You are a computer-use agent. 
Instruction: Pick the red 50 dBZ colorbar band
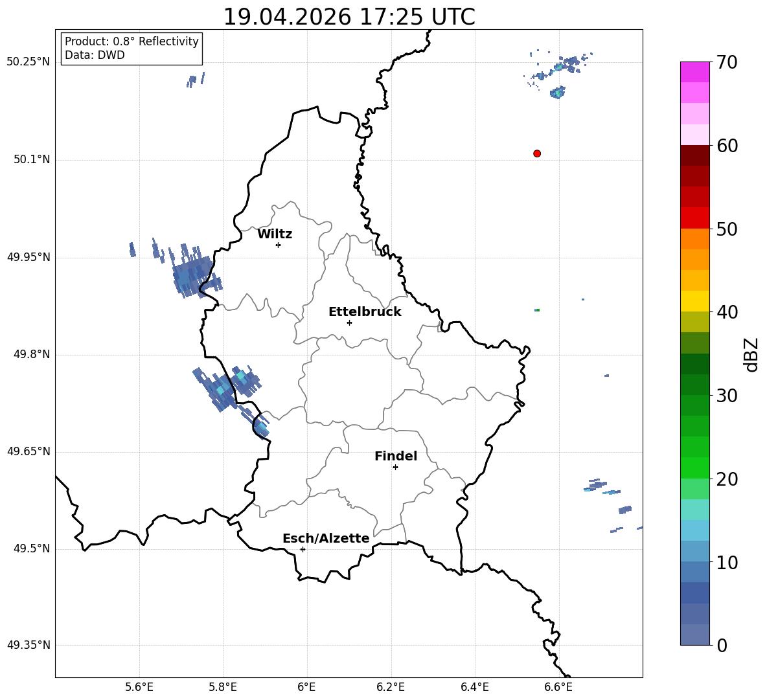coord(694,218)
